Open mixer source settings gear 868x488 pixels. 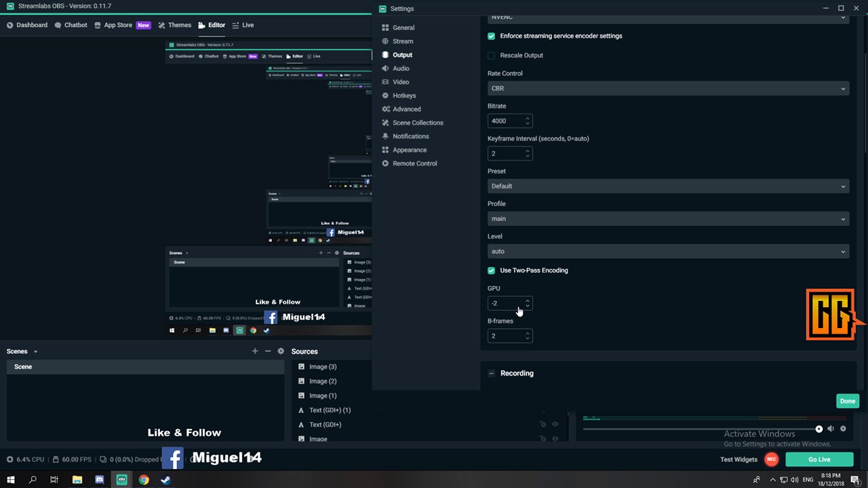[x=843, y=429]
